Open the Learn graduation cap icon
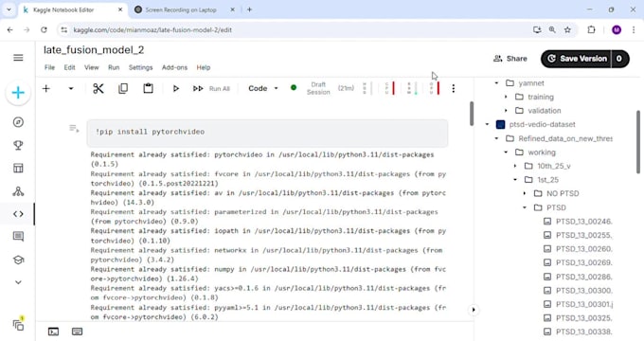 coord(18,260)
